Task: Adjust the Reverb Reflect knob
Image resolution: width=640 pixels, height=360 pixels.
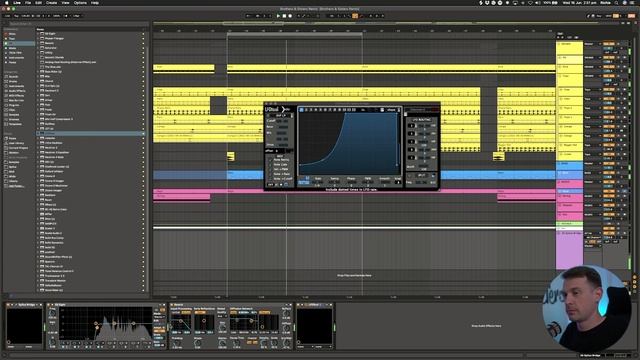Action: pos(286,313)
